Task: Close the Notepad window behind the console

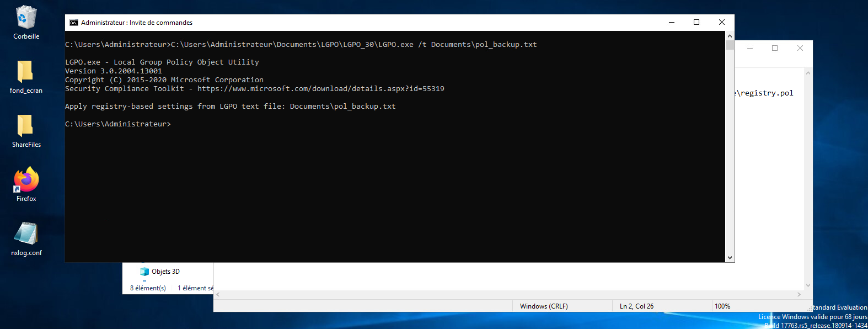Action: pyautogui.click(x=800, y=49)
